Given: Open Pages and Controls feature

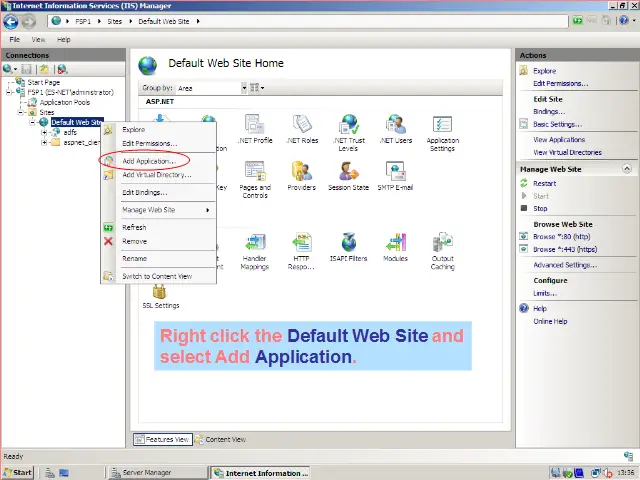Looking at the screenshot, I should point(255,180).
